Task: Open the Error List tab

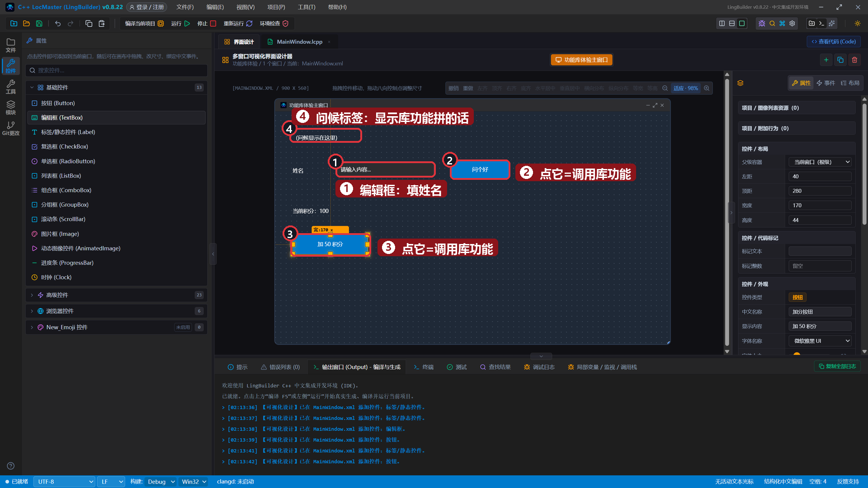Action: coord(280,367)
